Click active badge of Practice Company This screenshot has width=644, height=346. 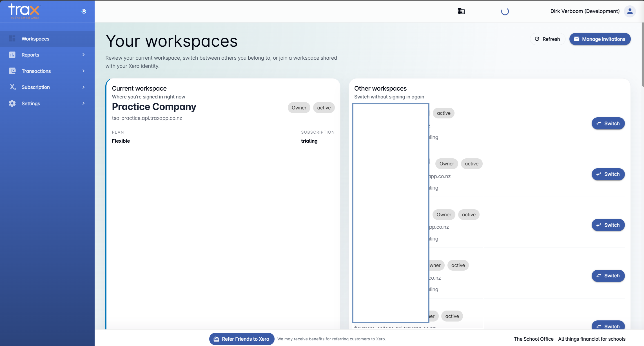coord(324,108)
